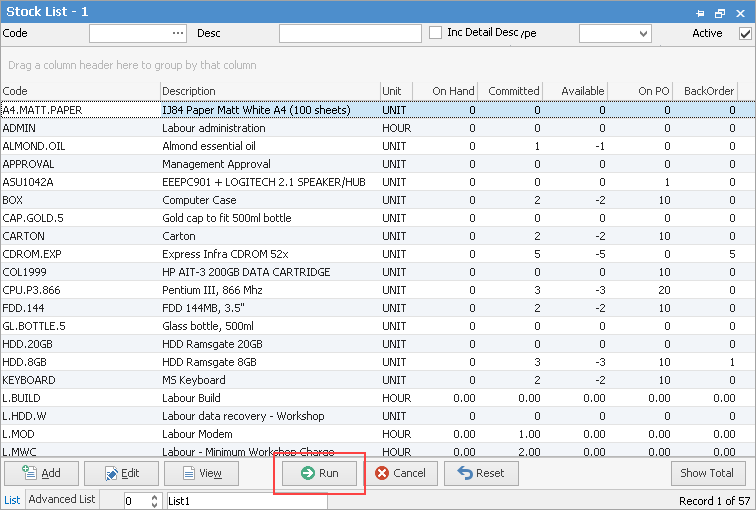Click into the Desc search field
The width and height of the screenshot is (756, 510).
point(350,33)
